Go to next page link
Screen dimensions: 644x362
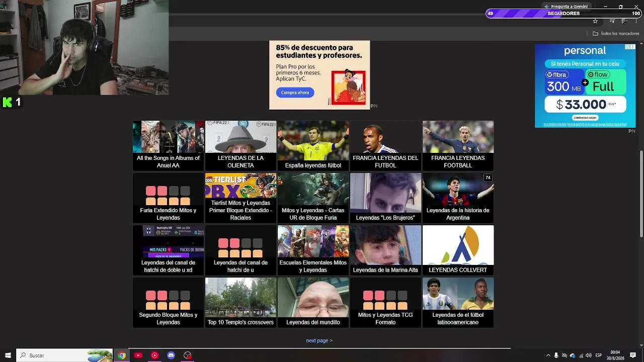coord(319,340)
